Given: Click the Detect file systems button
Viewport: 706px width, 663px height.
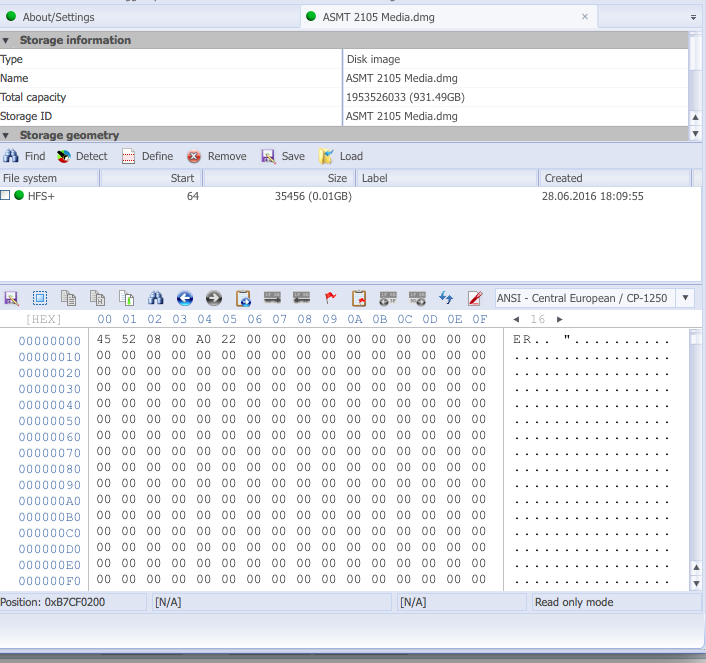Looking at the screenshot, I should tap(82, 156).
